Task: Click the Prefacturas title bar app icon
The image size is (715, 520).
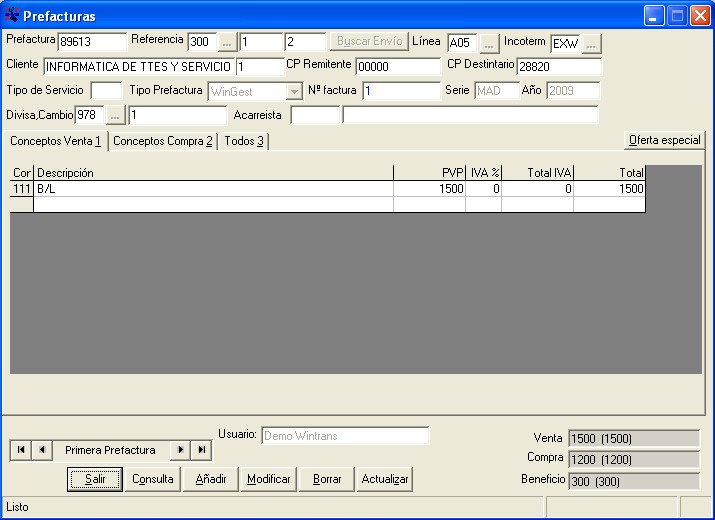Action: pyautogui.click(x=12, y=16)
